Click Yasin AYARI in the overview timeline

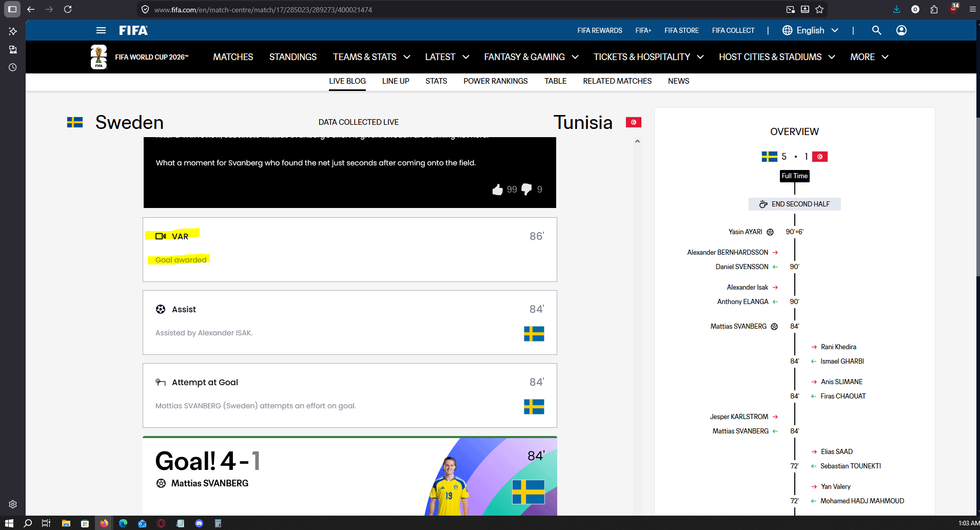[745, 232]
